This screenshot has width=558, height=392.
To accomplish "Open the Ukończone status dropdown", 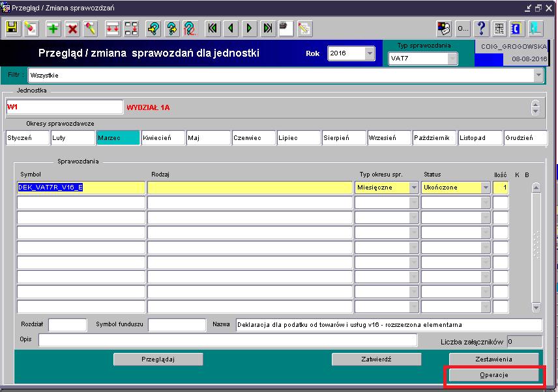I will [486, 188].
